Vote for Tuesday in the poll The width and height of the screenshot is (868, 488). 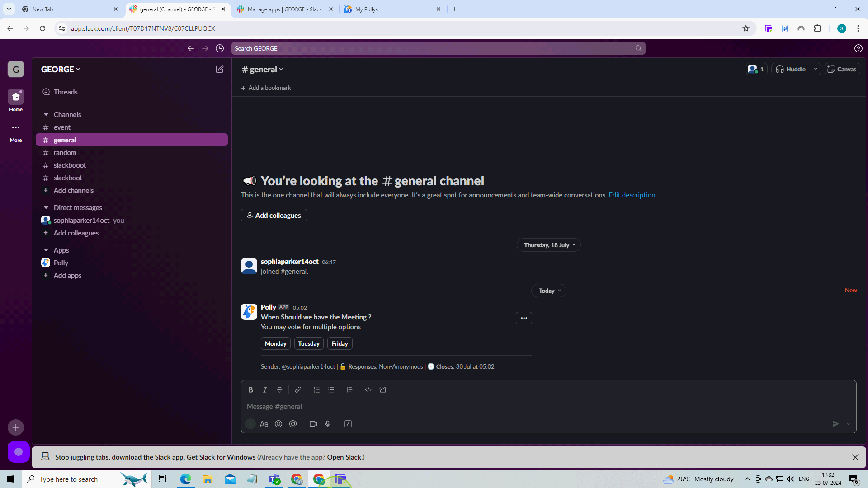[x=309, y=343]
